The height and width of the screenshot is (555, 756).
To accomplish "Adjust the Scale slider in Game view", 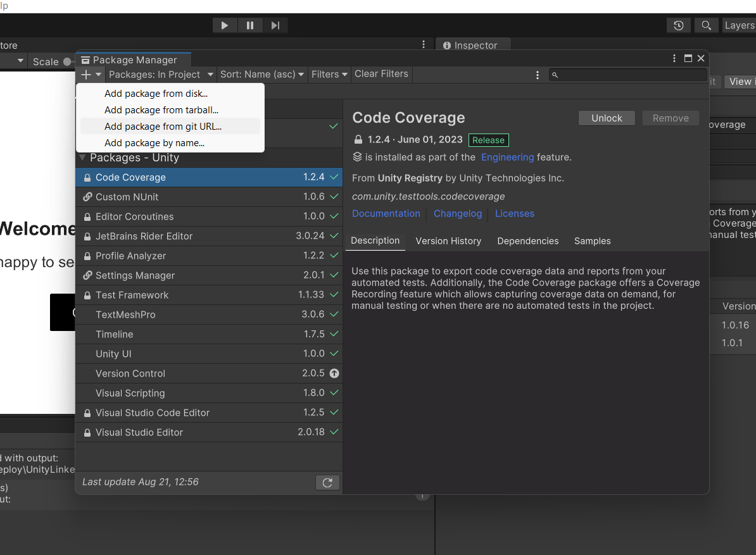I will click(x=68, y=61).
